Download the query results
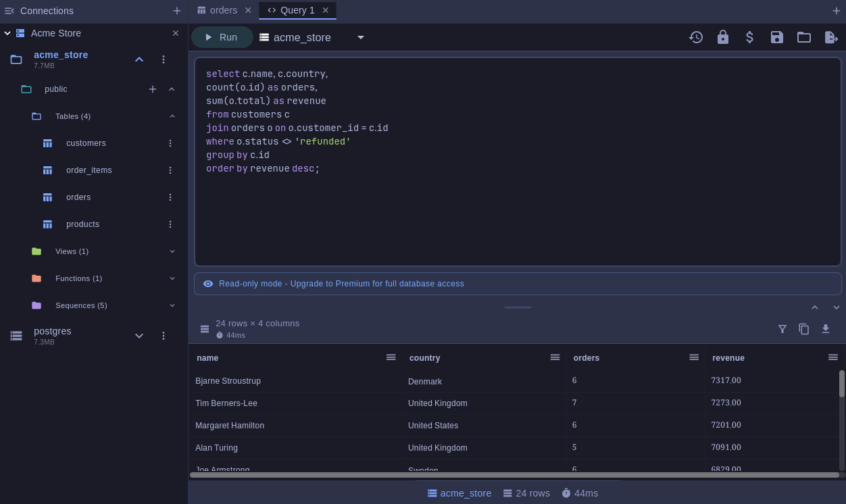846x504 pixels. (826, 329)
